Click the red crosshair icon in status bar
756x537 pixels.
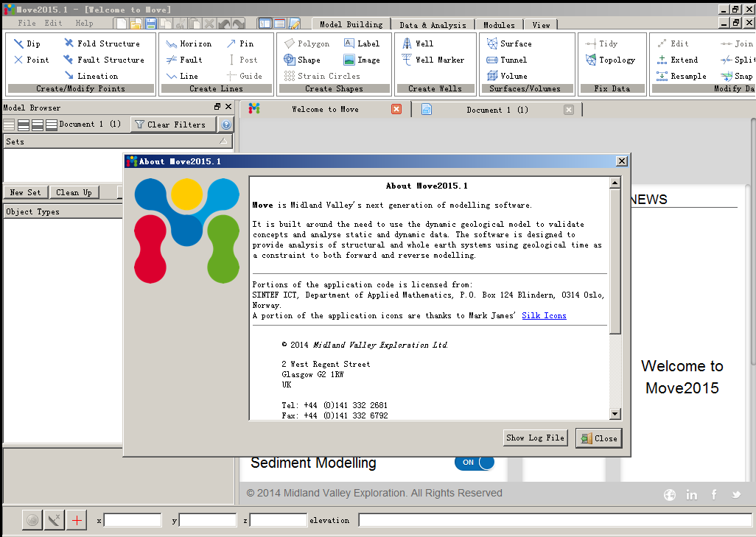pyautogui.click(x=77, y=520)
